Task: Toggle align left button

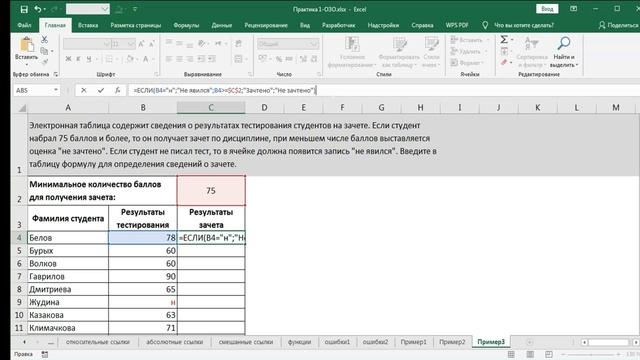Action: point(169,59)
